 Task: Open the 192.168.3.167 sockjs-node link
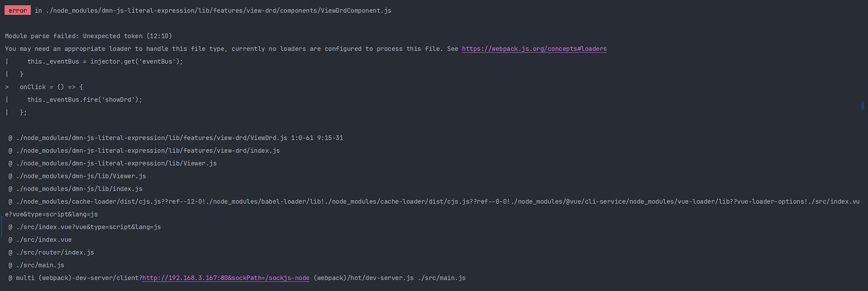(x=226, y=278)
